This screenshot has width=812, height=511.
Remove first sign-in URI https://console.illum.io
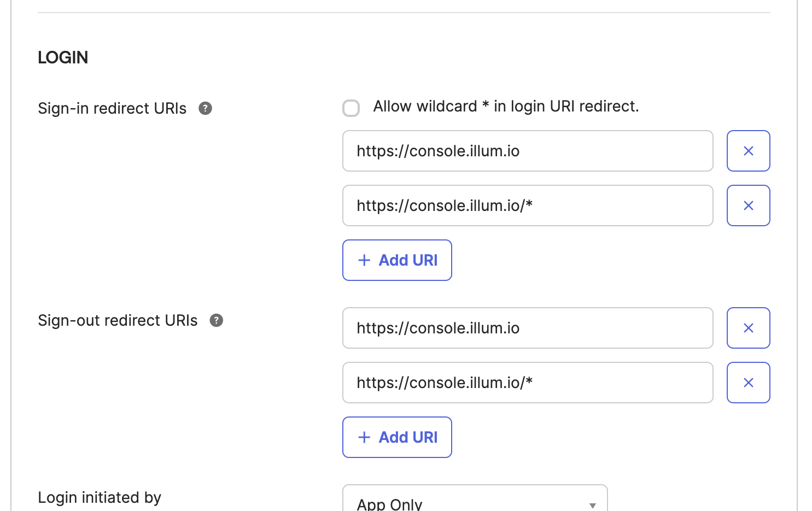(x=748, y=151)
